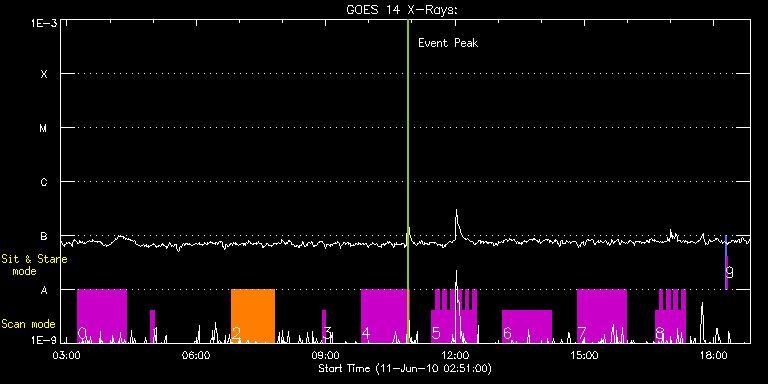
Task: Click the sit & stare block 9
Action: coord(726,264)
